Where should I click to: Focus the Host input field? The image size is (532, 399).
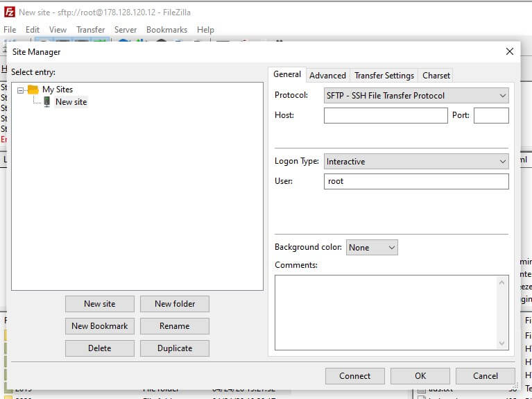386,115
